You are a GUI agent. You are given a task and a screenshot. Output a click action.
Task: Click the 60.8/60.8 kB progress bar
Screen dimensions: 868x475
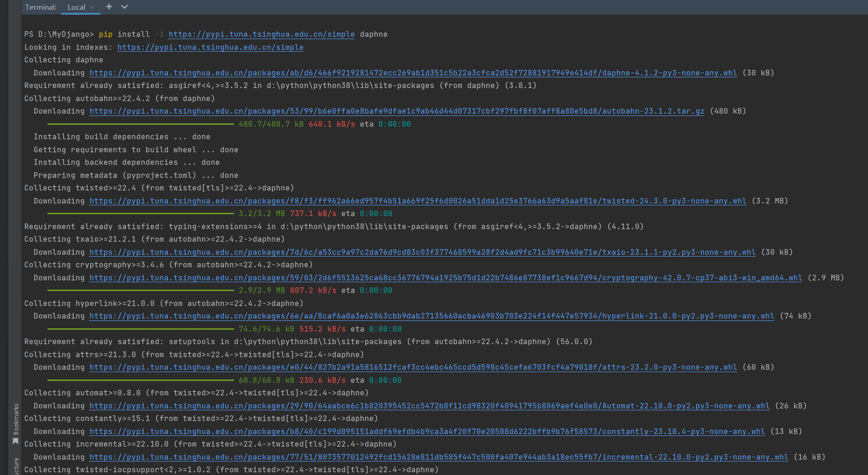pos(140,380)
